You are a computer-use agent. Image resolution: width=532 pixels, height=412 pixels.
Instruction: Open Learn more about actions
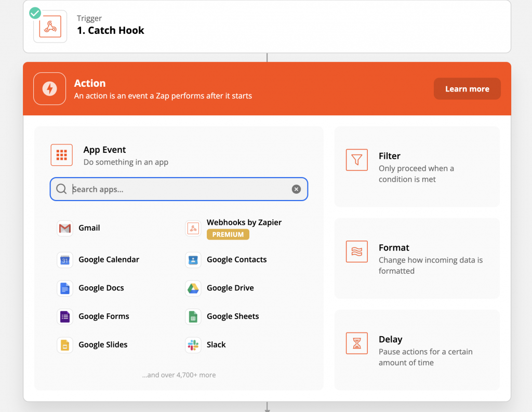click(467, 89)
